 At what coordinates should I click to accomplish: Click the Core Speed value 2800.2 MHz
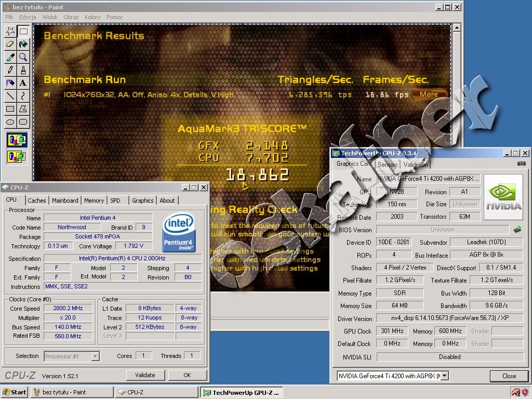tap(68, 308)
